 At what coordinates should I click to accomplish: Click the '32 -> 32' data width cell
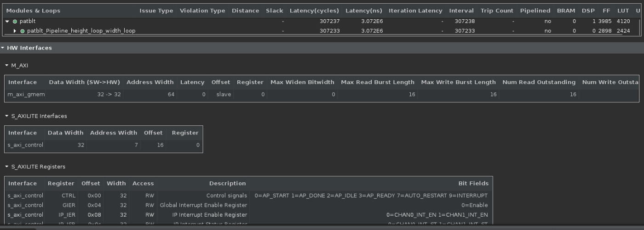[x=109, y=94]
